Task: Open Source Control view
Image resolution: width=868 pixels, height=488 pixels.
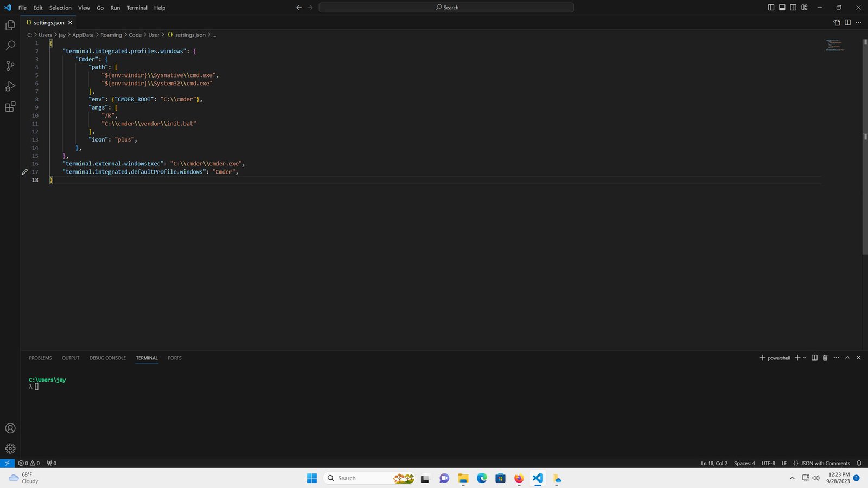Action: tap(10, 66)
